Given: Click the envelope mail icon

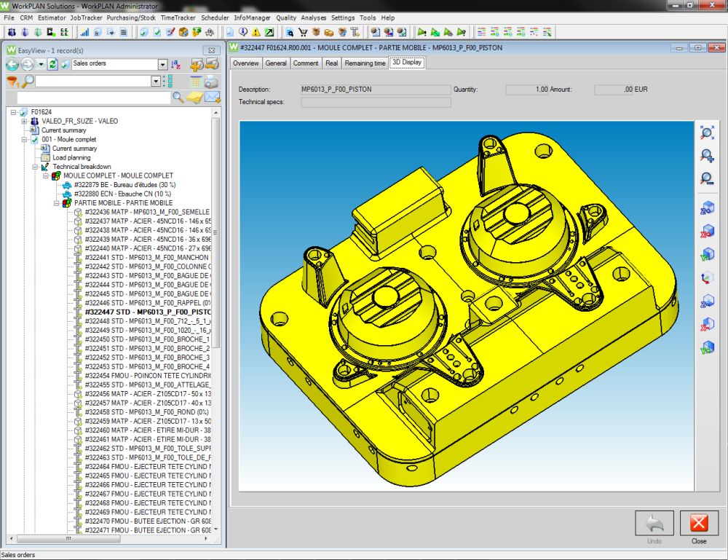Looking at the screenshot, I should pyautogui.click(x=212, y=98).
